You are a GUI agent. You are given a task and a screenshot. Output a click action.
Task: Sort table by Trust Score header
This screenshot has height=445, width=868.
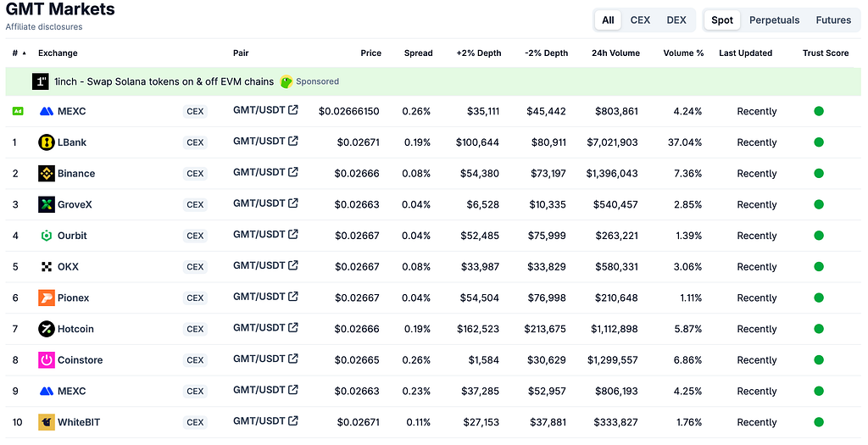826,53
